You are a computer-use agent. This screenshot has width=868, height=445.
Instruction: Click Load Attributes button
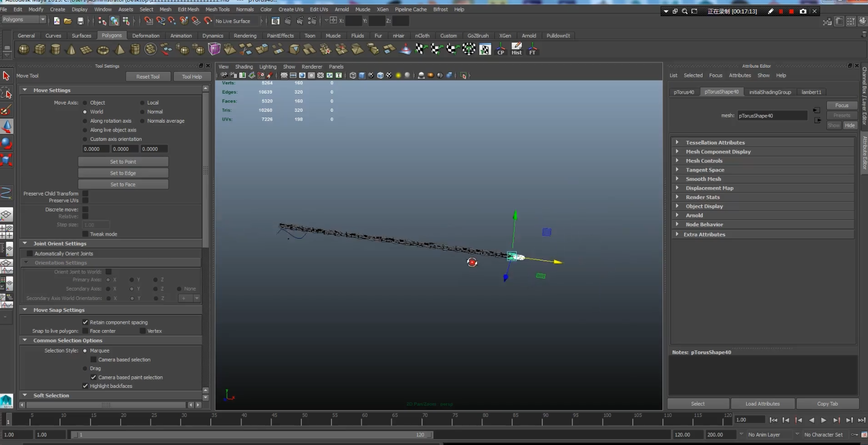pos(763,404)
